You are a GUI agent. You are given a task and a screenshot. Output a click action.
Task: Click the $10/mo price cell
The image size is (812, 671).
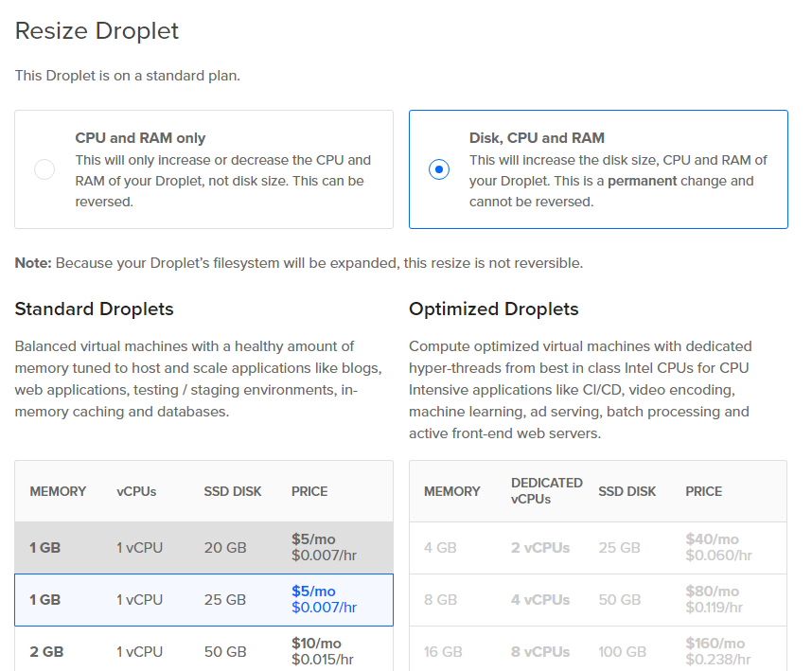coord(316,644)
